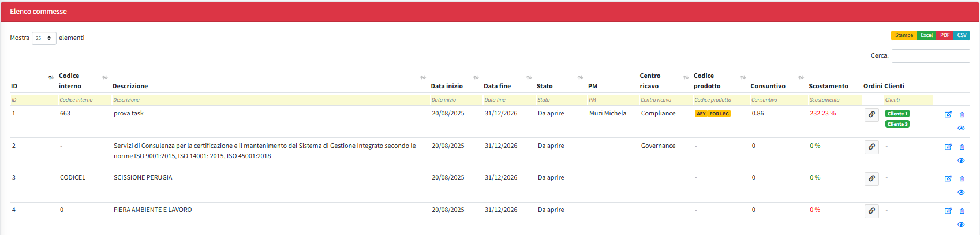Click the trash icon for row 2
The width and height of the screenshot is (980, 235).
(x=962, y=147)
